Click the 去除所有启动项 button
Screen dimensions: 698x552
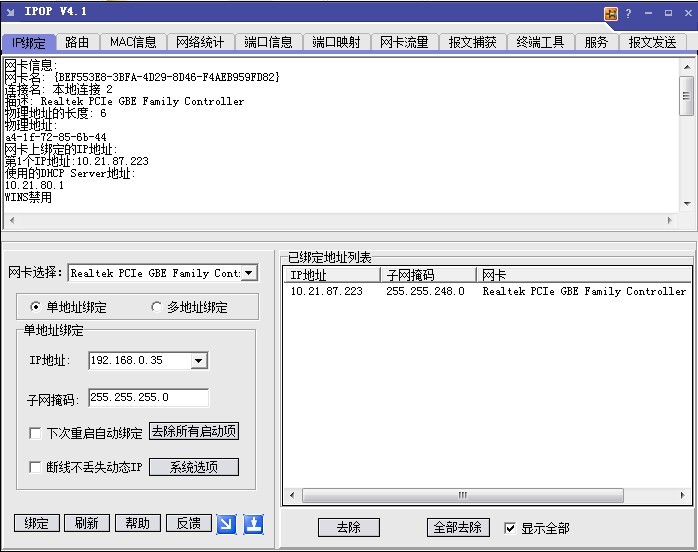[x=194, y=431]
